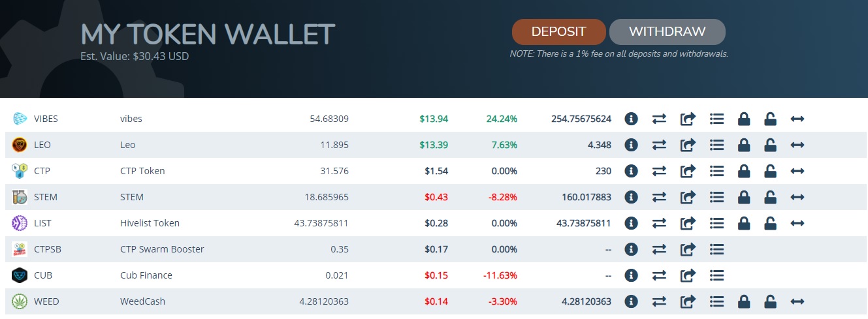Image resolution: width=868 pixels, height=319 pixels.
Task: Click the DEPOSIT button
Action: [x=558, y=31]
